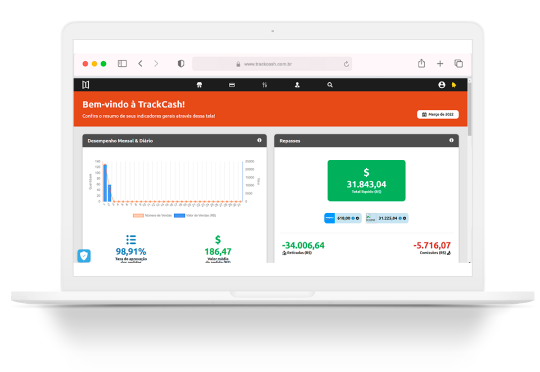
Task: Click the blue list icon above 98,91%
Action: point(131,240)
